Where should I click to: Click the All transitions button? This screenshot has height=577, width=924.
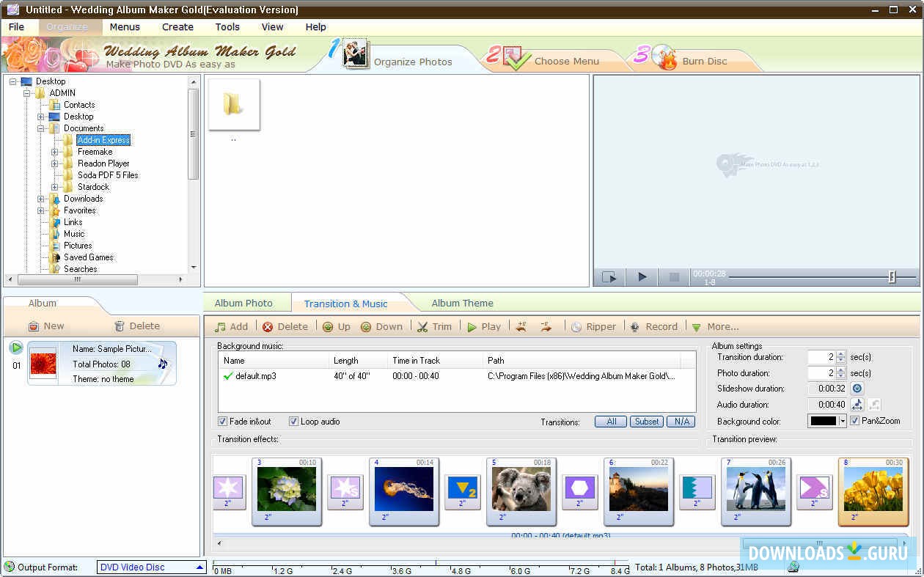[x=611, y=422]
